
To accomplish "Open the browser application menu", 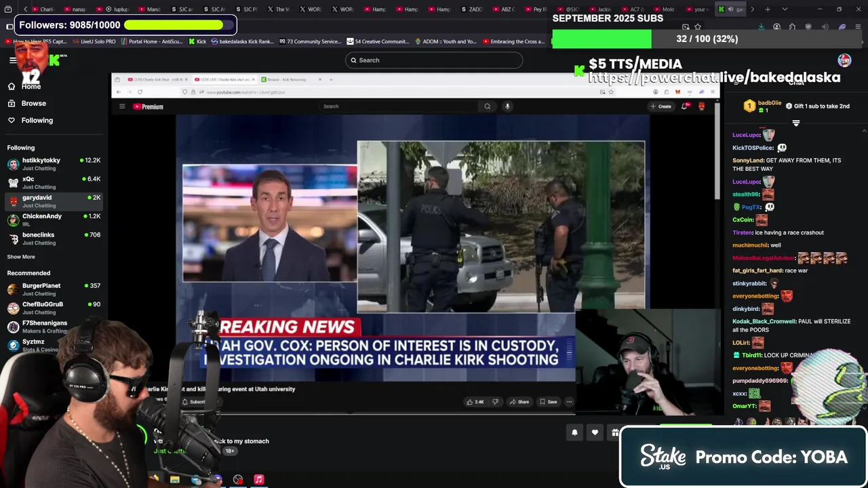I will click(857, 27).
